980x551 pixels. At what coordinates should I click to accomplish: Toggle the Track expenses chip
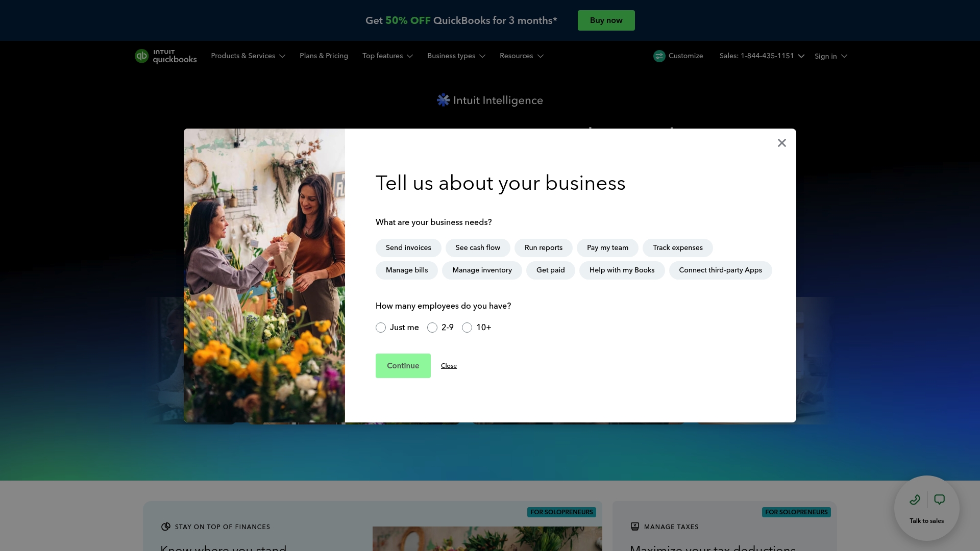[x=678, y=248]
